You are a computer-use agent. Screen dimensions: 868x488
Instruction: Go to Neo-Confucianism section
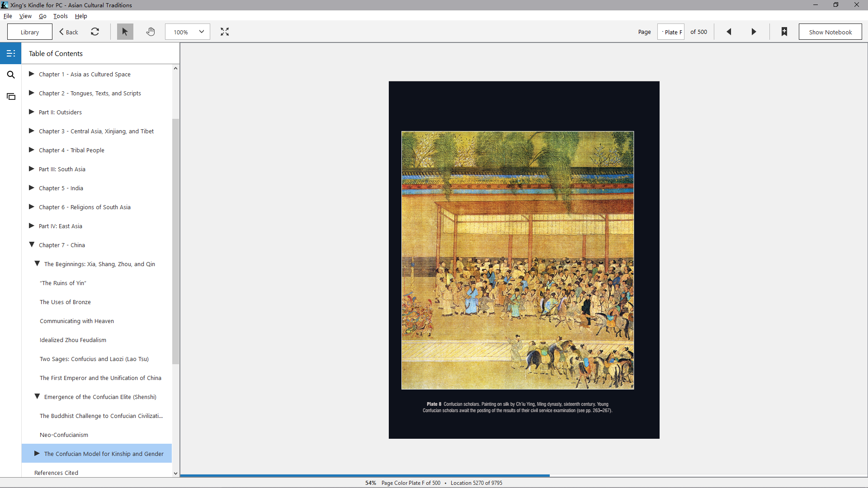coord(64,435)
